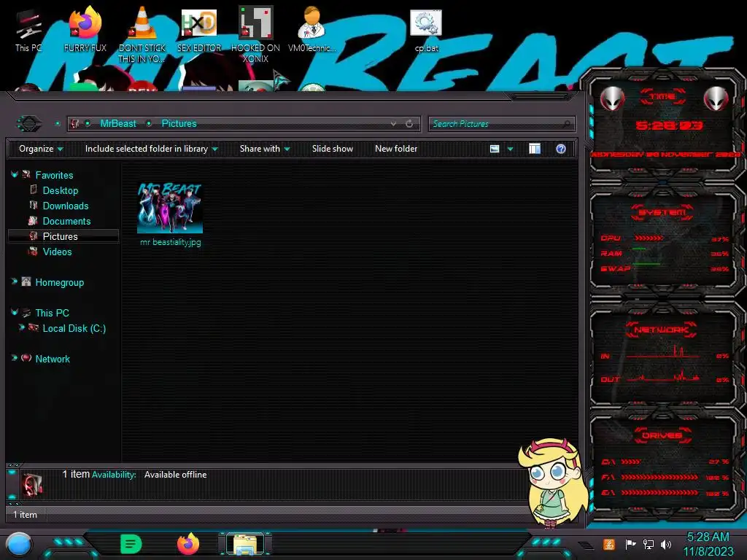Expand the Homegroup tree node
747x560 pixels.
point(15,282)
